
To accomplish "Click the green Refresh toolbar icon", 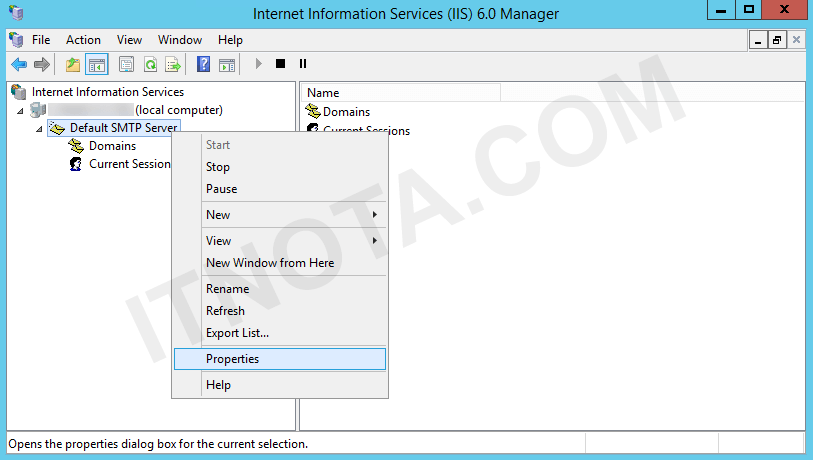I will click(x=150, y=64).
